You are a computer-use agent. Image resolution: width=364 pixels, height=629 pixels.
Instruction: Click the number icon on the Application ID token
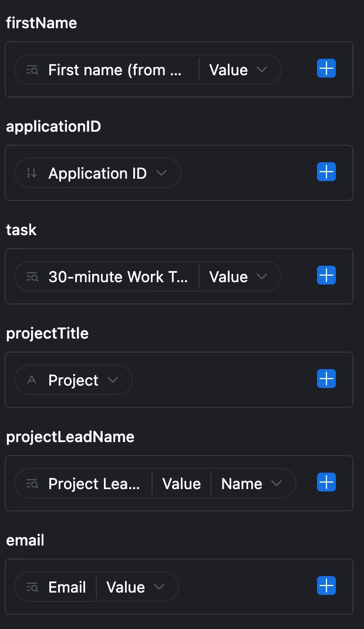(32, 173)
